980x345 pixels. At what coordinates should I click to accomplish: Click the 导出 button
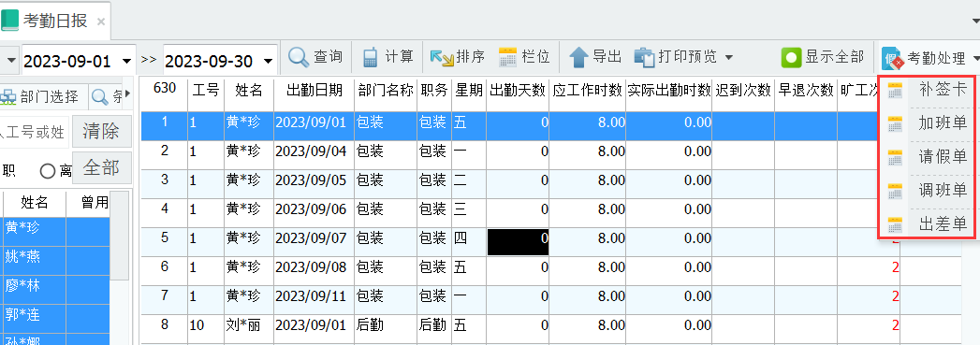(x=595, y=57)
